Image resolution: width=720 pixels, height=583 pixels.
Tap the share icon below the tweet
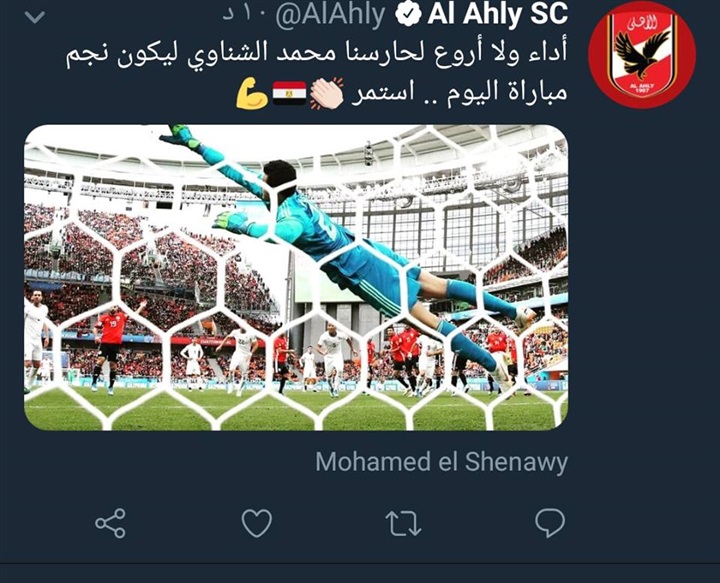pyautogui.click(x=110, y=523)
